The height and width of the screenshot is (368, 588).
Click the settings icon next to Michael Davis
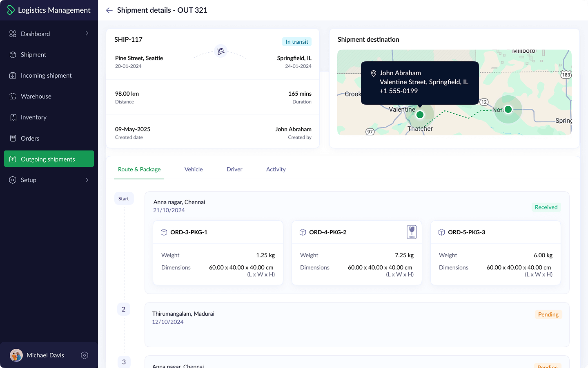[85, 355]
